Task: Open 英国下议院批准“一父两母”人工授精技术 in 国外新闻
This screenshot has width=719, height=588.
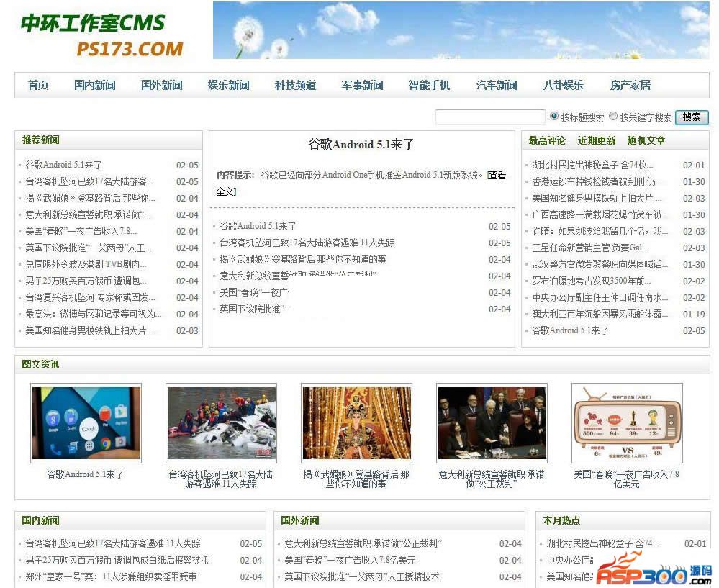Action: [x=362, y=576]
